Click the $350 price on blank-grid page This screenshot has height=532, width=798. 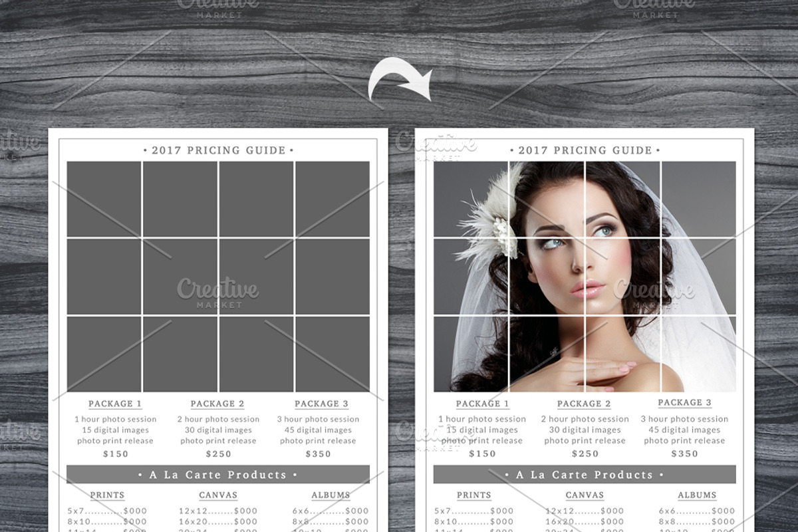point(318,454)
